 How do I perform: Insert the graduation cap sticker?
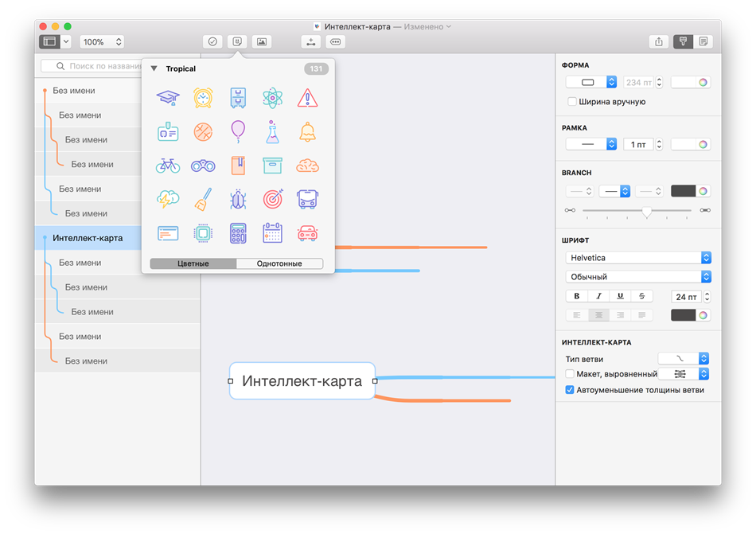pos(168,98)
